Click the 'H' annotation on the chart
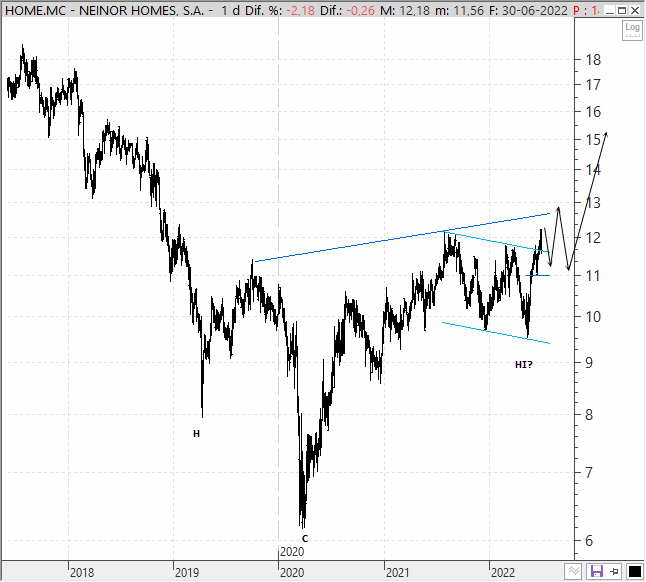 click(197, 434)
